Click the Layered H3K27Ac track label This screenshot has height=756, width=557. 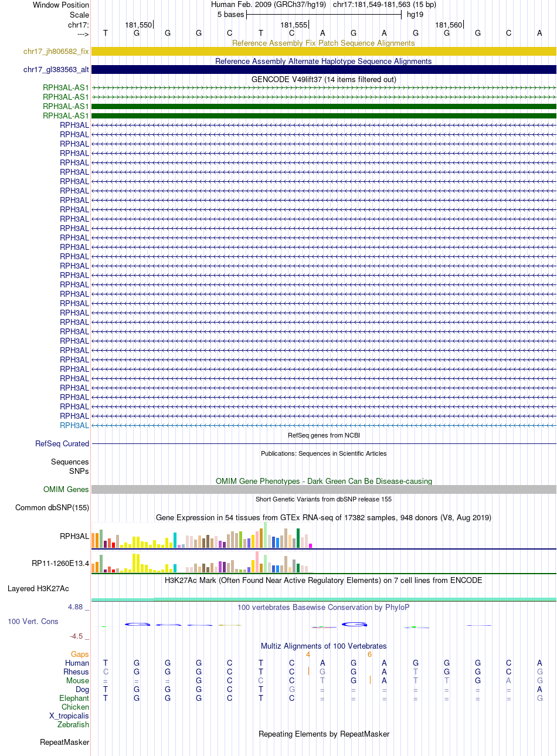coord(38,588)
